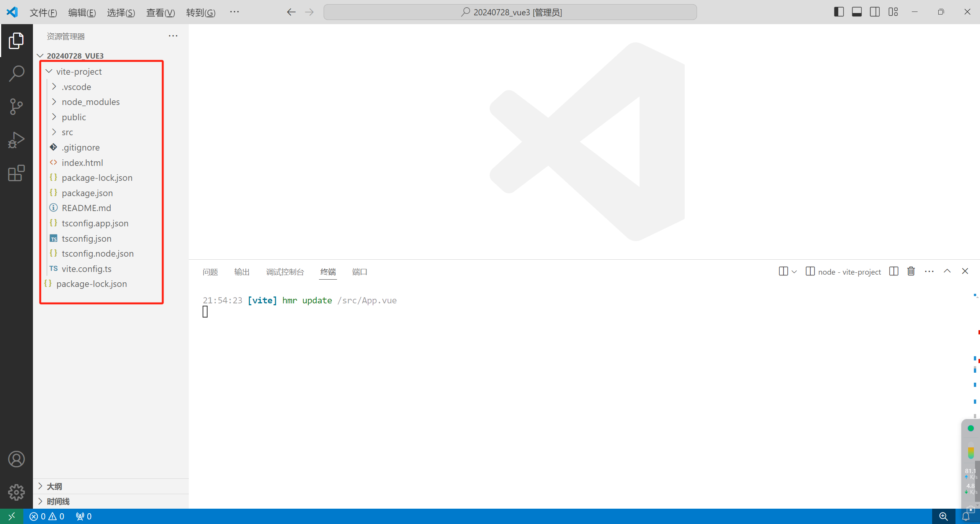Show errors and warnings count in status bar
This screenshot has width=980, height=524.
pyautogui.click(x=47, y=516)
